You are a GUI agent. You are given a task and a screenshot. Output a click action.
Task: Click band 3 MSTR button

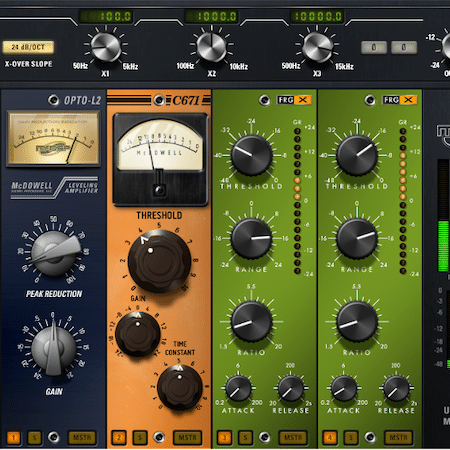pos(293,438)
